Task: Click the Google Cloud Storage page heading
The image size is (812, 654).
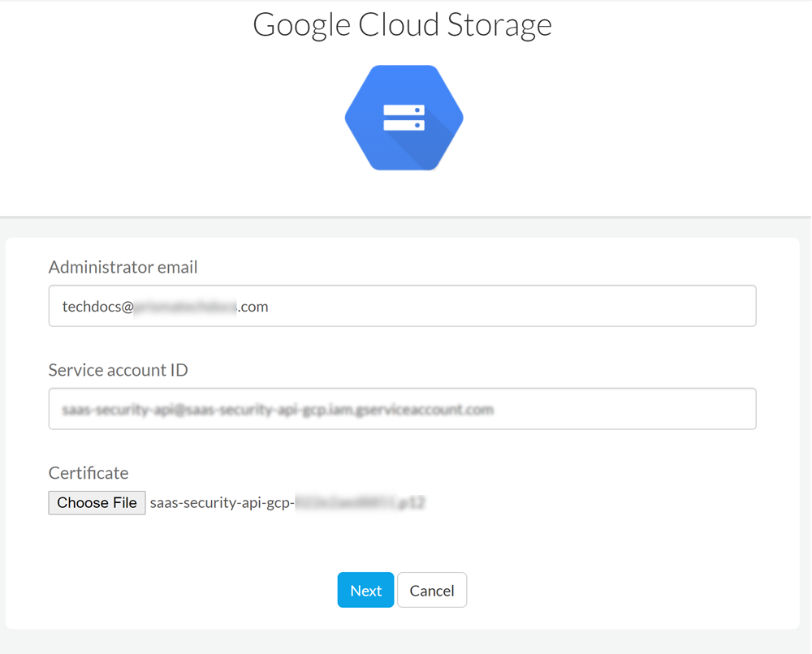Action: click(x=402, y=24)
